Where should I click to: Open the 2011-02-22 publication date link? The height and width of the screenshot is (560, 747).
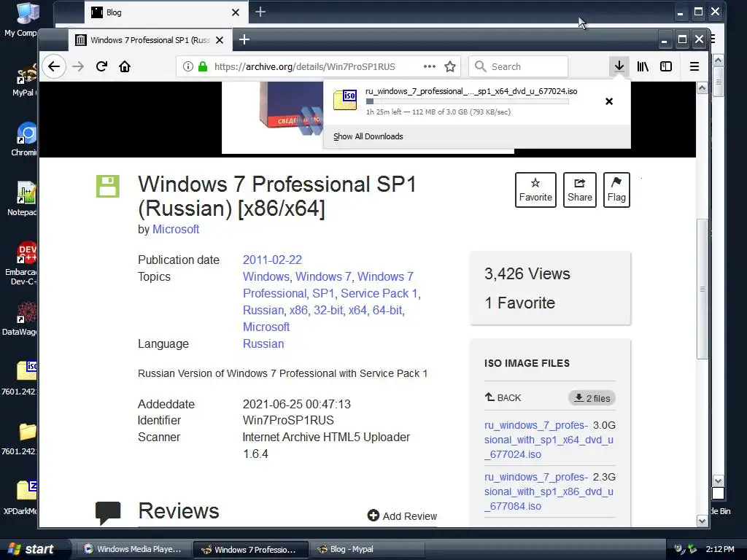click(273, 260)
